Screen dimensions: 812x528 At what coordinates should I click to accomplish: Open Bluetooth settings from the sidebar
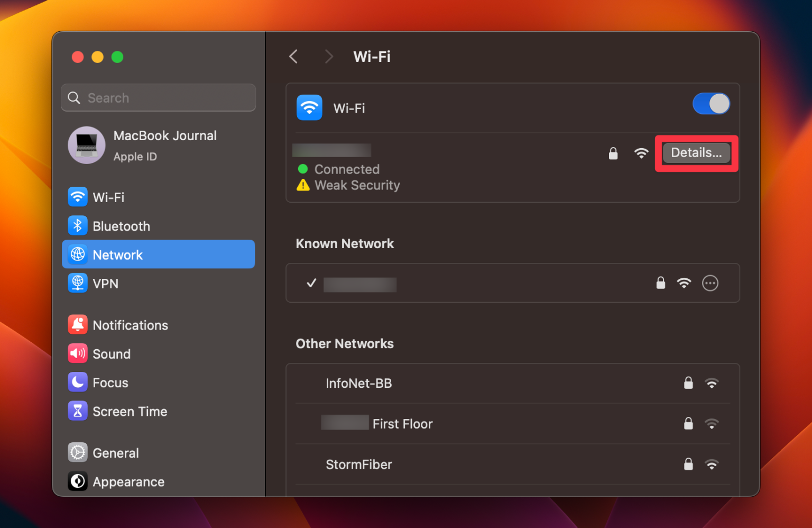click(121, 226)
